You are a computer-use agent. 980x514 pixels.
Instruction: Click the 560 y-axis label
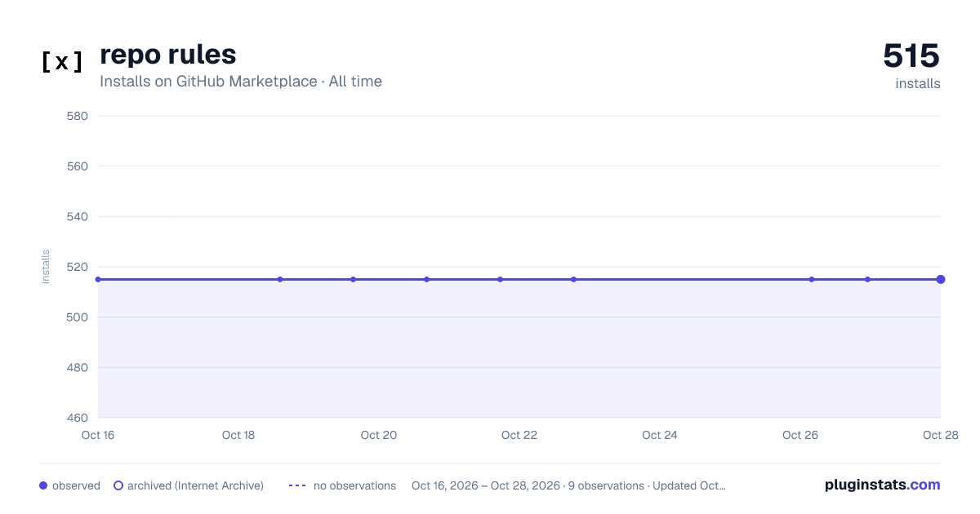(78, 166)
